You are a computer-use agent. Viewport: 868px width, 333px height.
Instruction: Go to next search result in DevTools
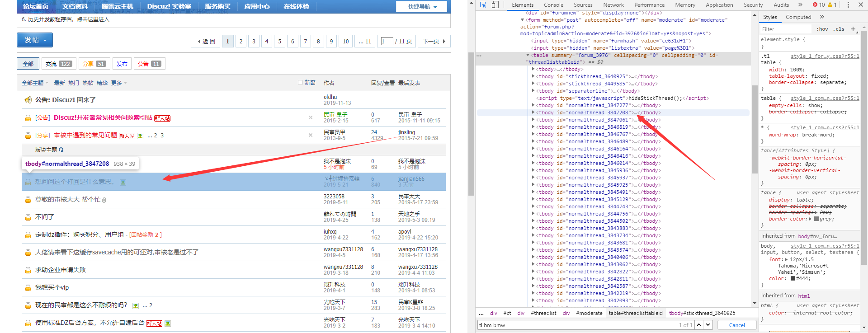click(708, 325)
